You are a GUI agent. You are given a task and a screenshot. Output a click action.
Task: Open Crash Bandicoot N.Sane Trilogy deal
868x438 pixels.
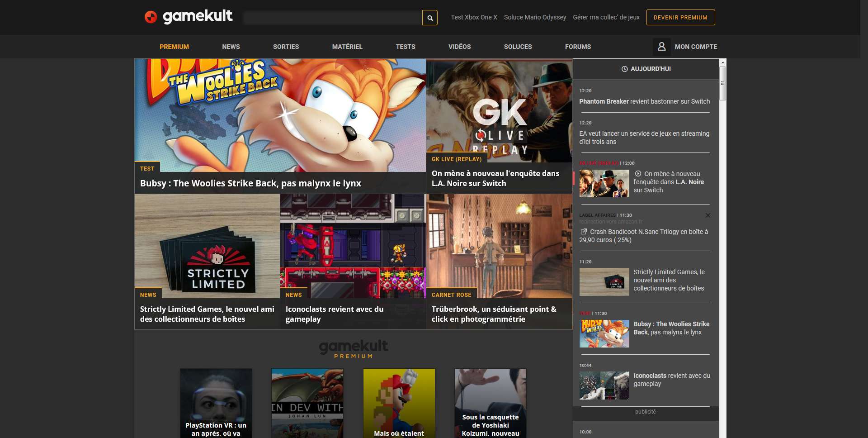[x=645, y=236]
